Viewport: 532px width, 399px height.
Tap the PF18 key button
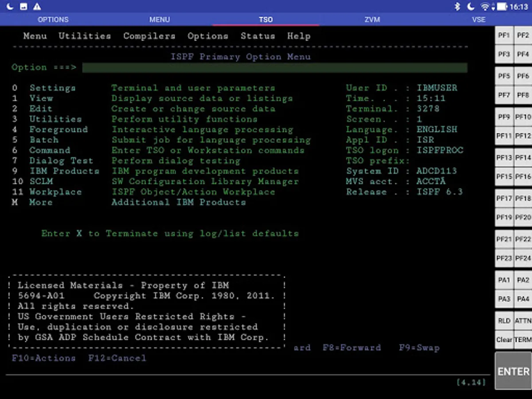pos(523,199)
